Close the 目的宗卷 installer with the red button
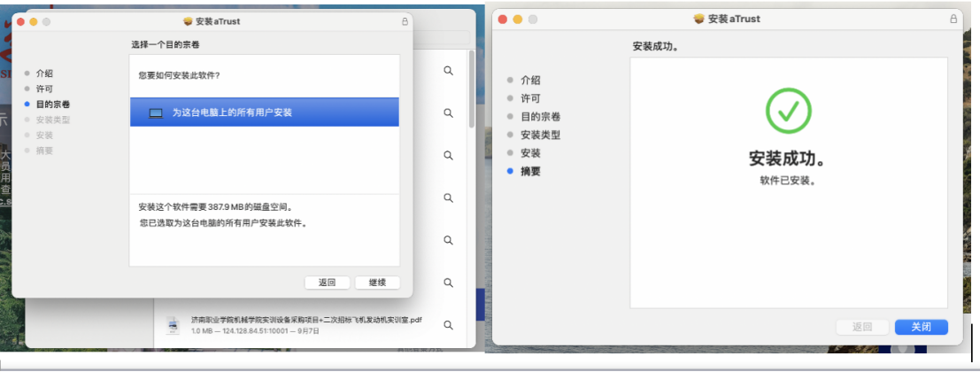Image resolution: width=980 pixels, height=372 pixels. pos(20,22)
